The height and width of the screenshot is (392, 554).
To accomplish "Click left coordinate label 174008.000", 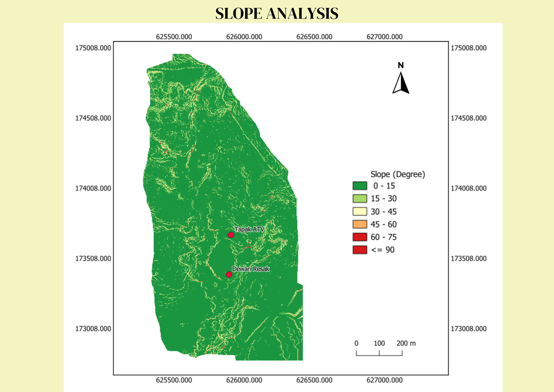I will pos(93,188).
